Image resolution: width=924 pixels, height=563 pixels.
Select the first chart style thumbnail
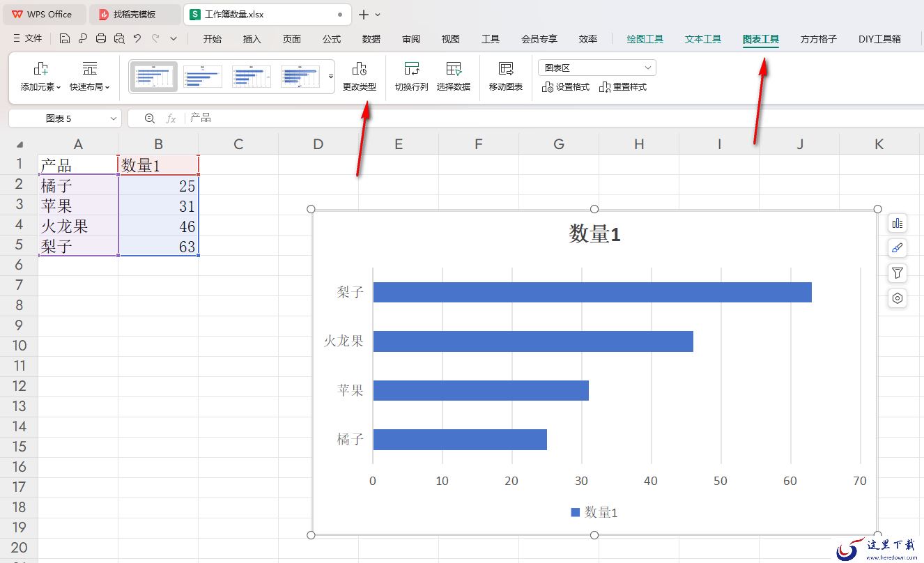tap(154, 77)
